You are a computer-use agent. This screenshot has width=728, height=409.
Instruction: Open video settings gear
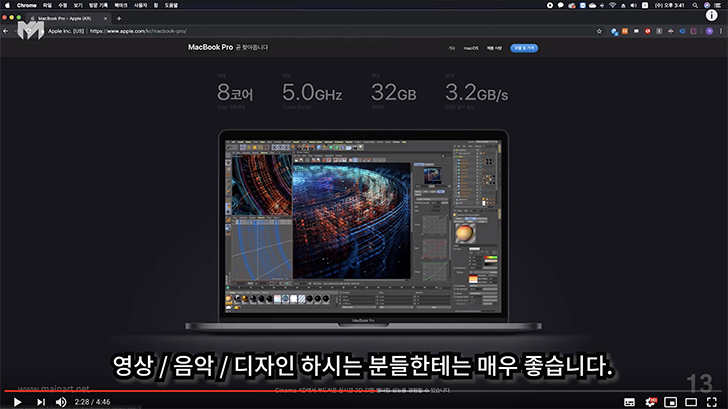(x=650, y=402)
